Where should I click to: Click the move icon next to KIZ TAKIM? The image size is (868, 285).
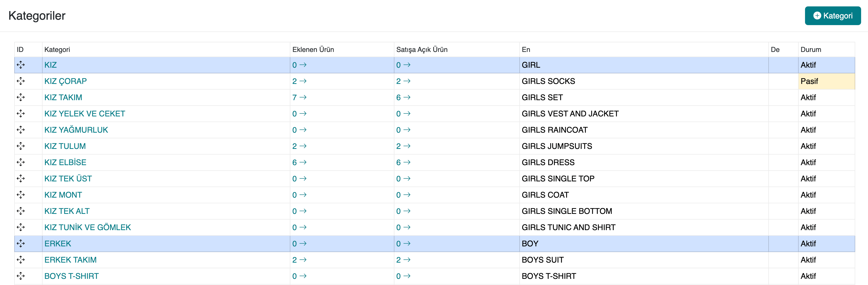[x=21, y=97]
